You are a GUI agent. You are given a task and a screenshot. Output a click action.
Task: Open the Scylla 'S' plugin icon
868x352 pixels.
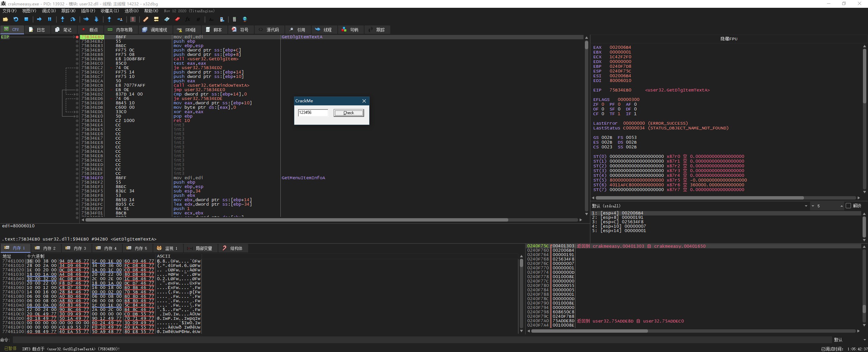tap(133, 19)
